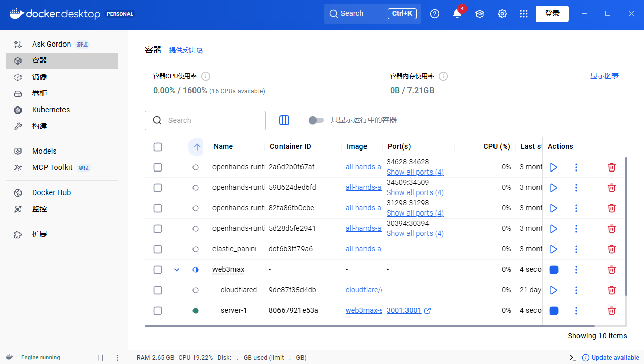Click the manage columns icon
The height and width of the screenshot is (364, 644).
coord(284,120)
